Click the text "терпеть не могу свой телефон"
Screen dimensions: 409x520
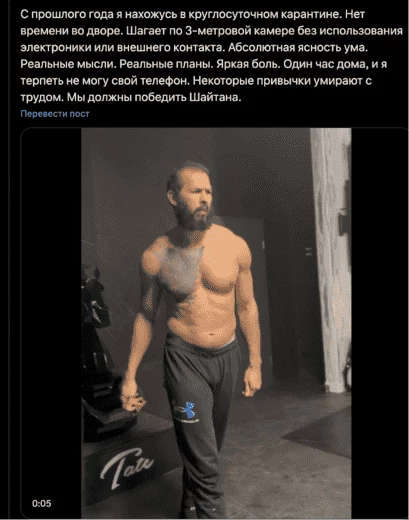click(105, 81)
